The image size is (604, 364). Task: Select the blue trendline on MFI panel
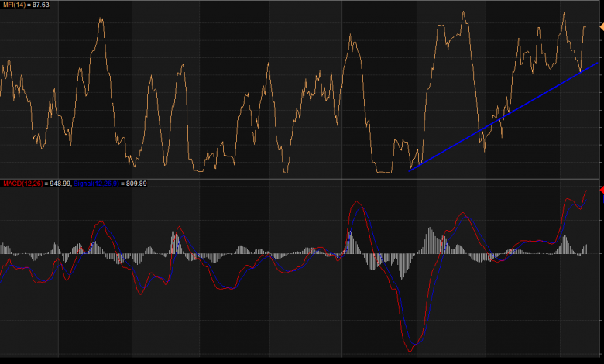503,116
